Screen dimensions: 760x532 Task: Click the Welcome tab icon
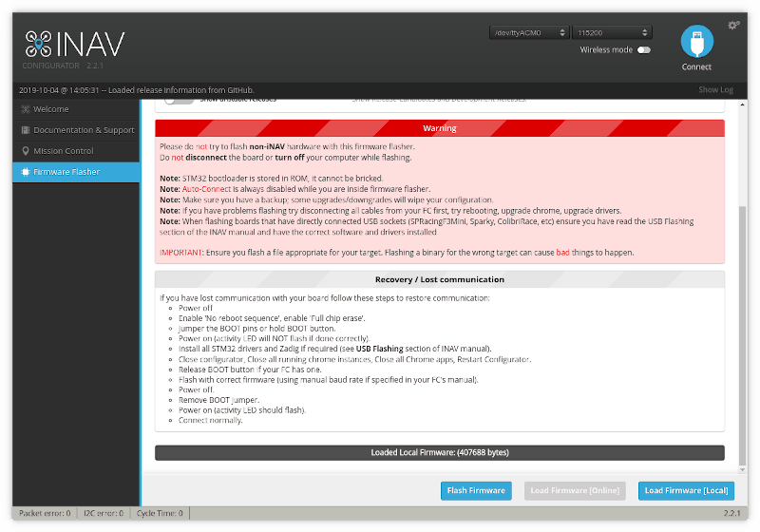click(25, 109)
